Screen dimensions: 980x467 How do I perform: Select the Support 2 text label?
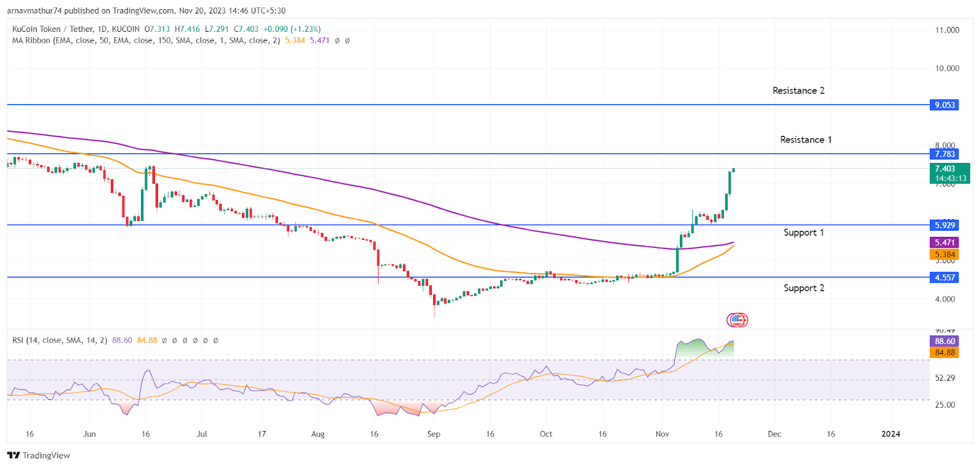tap(804, 288)
